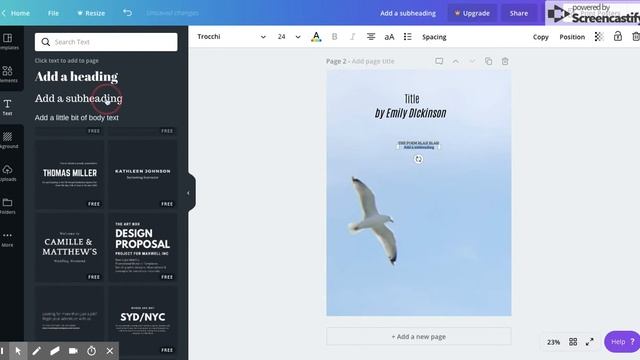
Task: Toggle uppercase aA formatting
Action: (389, 37)
